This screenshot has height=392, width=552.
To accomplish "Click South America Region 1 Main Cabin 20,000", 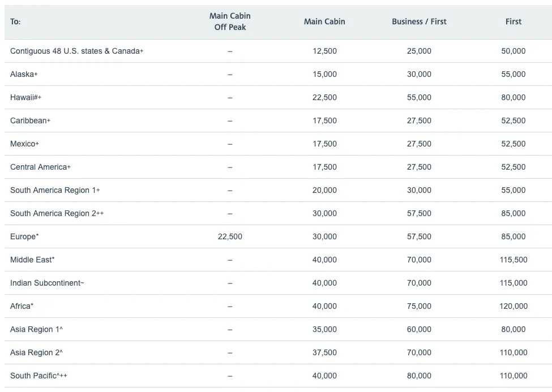I will point(324,190).
